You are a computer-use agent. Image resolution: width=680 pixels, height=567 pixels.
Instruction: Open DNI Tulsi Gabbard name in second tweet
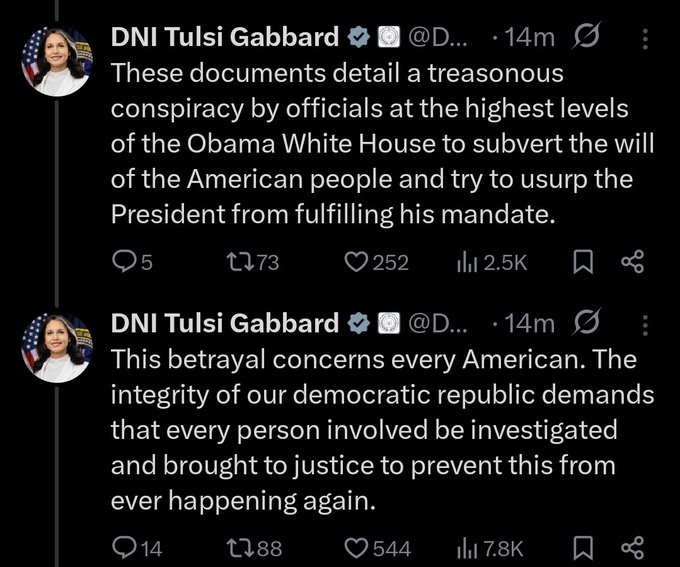[224, 324]
